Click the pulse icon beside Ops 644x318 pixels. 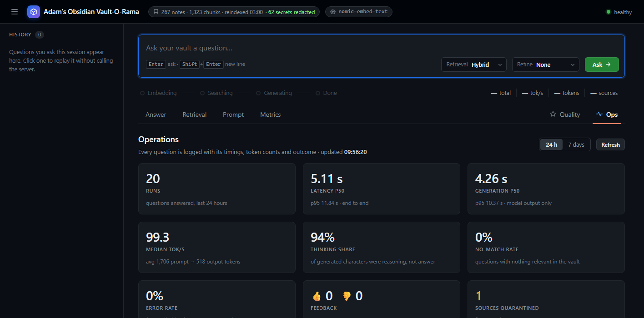pos(599,114)
